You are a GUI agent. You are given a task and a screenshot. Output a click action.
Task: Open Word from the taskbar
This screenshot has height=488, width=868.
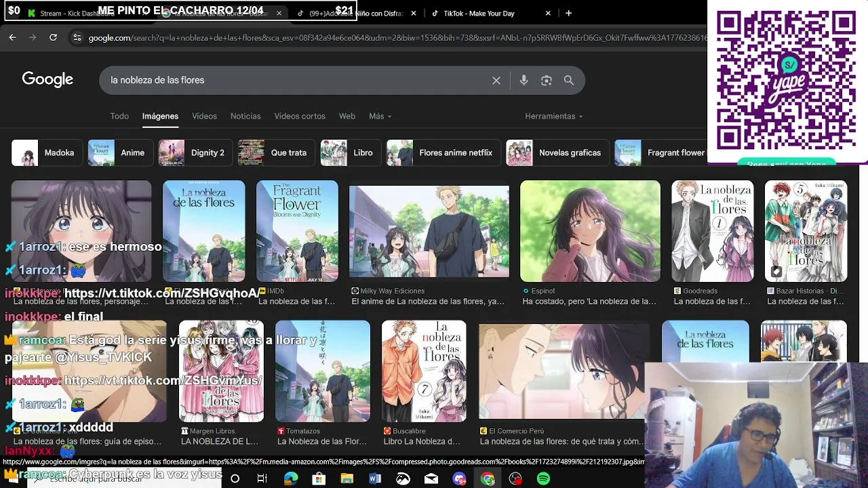(x=375, y=479)
